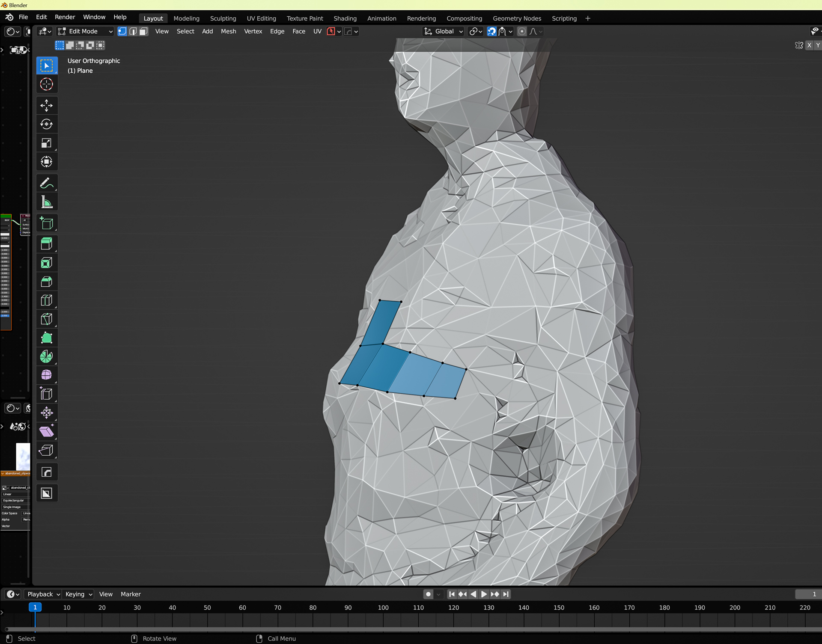822x644 pixels.
Task: Activate the 3D Cursor tool
Action: pyautogui.click(x=47, y=84)
